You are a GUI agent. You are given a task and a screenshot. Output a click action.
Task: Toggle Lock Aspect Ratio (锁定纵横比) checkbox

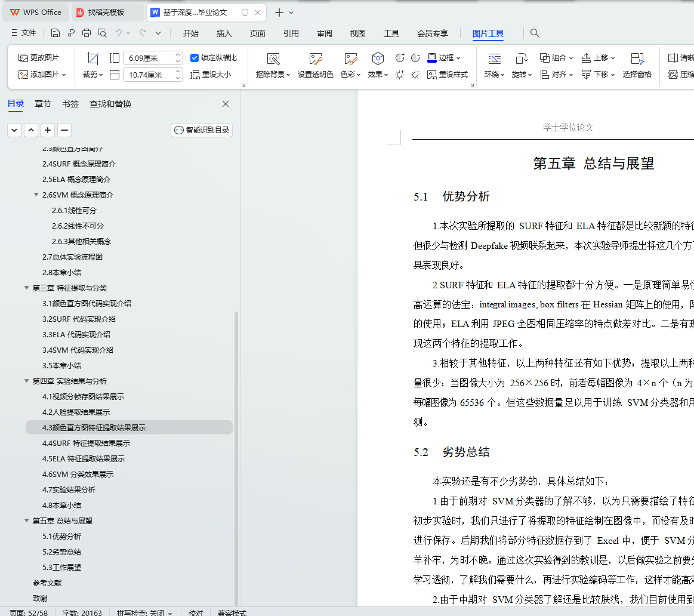(195, 58)
